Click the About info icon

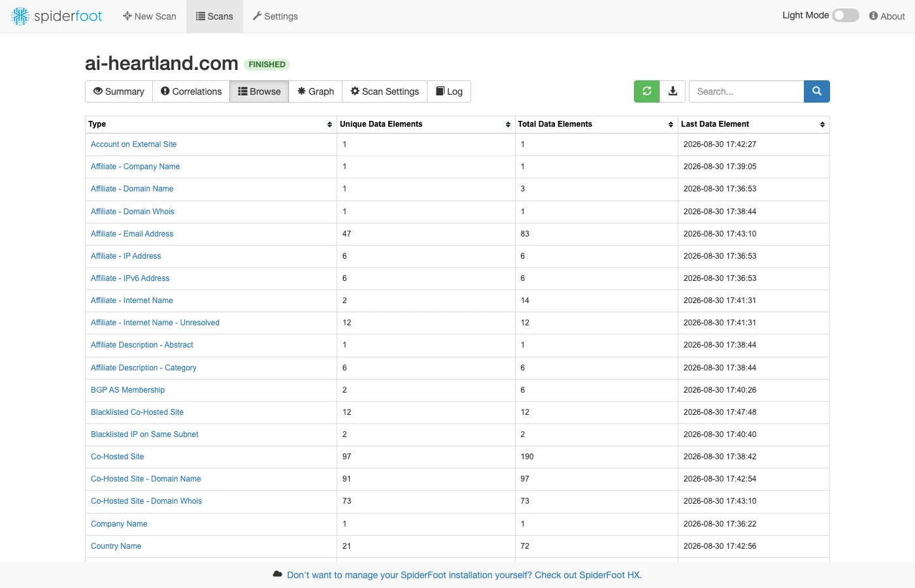873,16
